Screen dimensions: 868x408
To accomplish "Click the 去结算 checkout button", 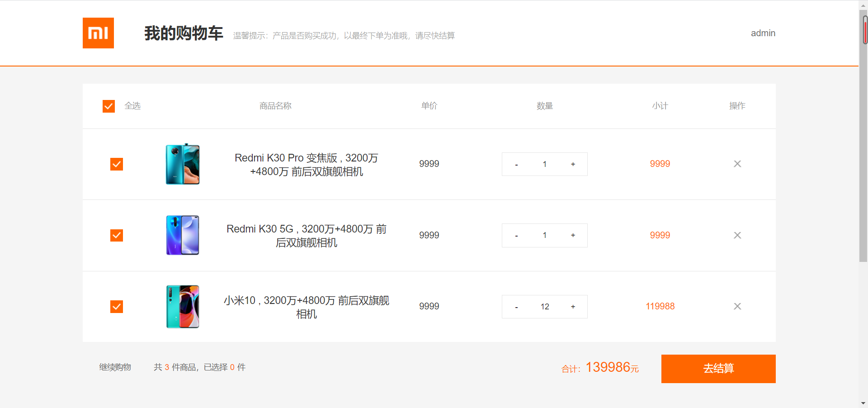I will pos(718,369).
